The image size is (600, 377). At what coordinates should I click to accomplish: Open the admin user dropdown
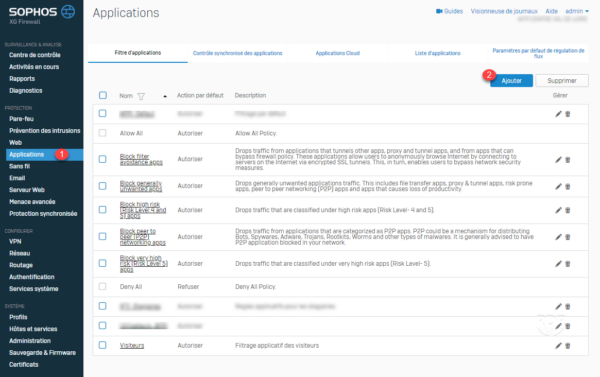tap(577, 11)
